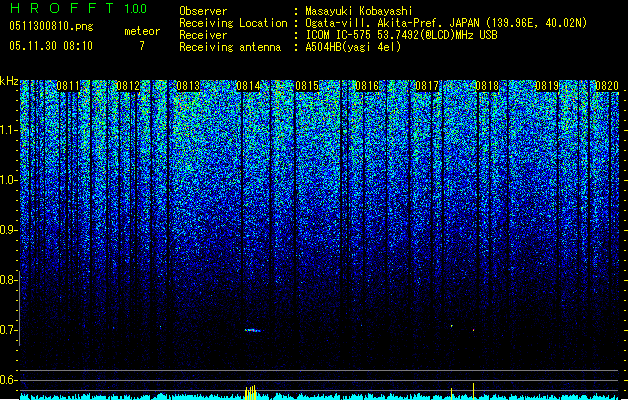The image size is (629, 400).
Task: Click the 1.0 kHz axis label
Action: (8, 180)
